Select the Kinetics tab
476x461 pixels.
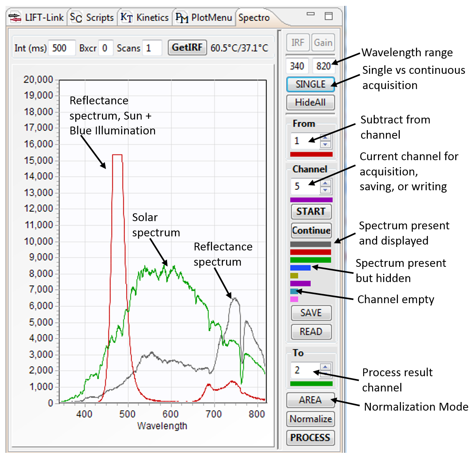click(145, 18)
